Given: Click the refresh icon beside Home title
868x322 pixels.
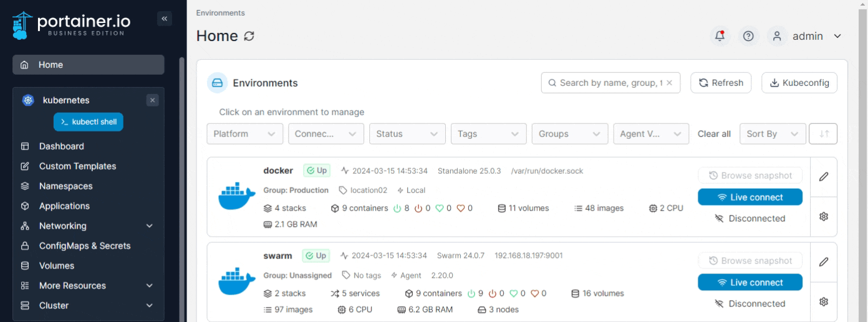Looking at the screenshot, I should click(x=249, y=36).
